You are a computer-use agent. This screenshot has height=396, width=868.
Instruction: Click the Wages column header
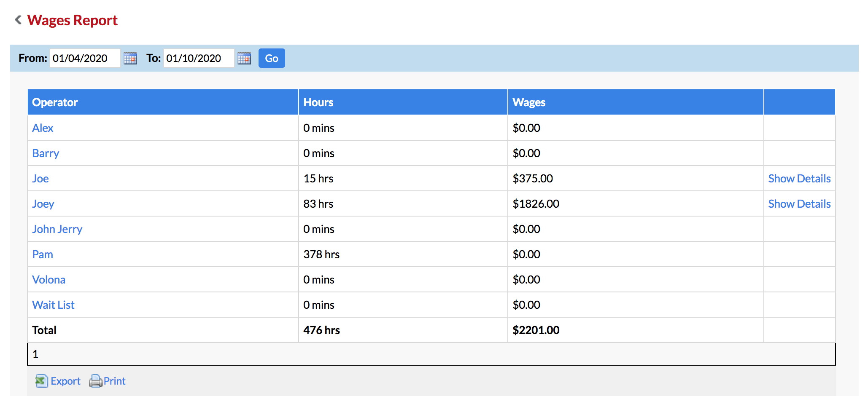636,102
